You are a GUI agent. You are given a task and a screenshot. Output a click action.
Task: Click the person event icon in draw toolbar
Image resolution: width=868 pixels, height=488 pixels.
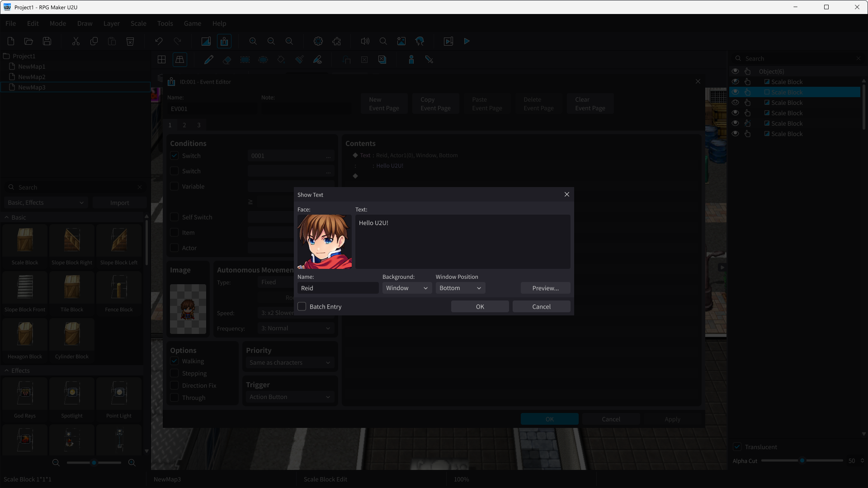(x=411, y=60)
